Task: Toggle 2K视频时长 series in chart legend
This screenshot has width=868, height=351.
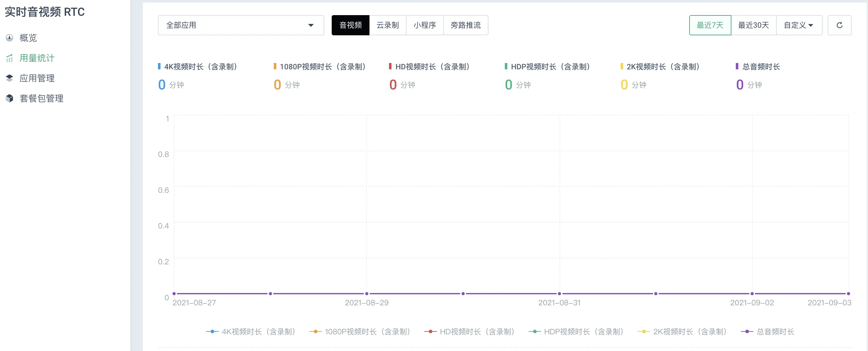Action: [x=682, y=332]
